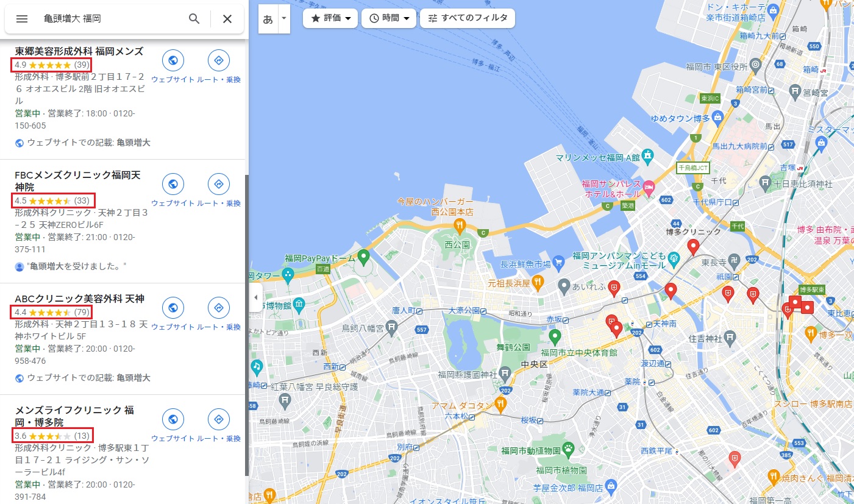Click the search box with 亀頭増大 福岡
The height and width of the screenshot is (504, 854).
tap(110, 19)
